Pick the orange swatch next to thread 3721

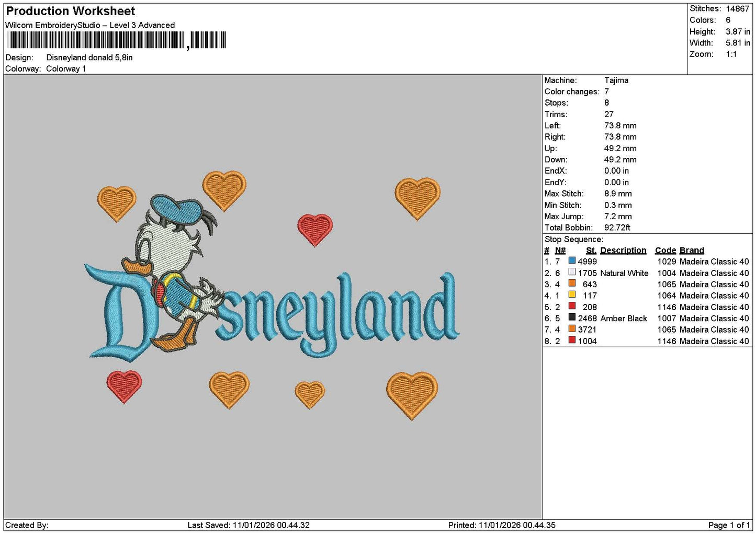tap(572, 328)
